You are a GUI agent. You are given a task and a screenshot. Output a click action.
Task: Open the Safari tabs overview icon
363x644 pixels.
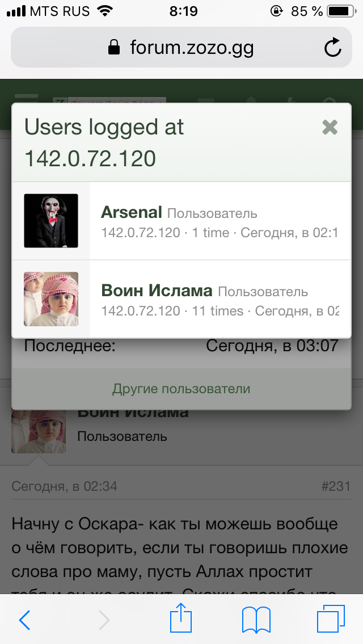(331, 619)
